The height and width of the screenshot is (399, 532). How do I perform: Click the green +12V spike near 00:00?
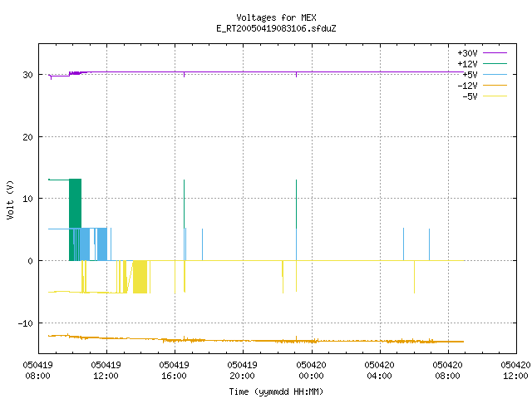tap(296, 204)
